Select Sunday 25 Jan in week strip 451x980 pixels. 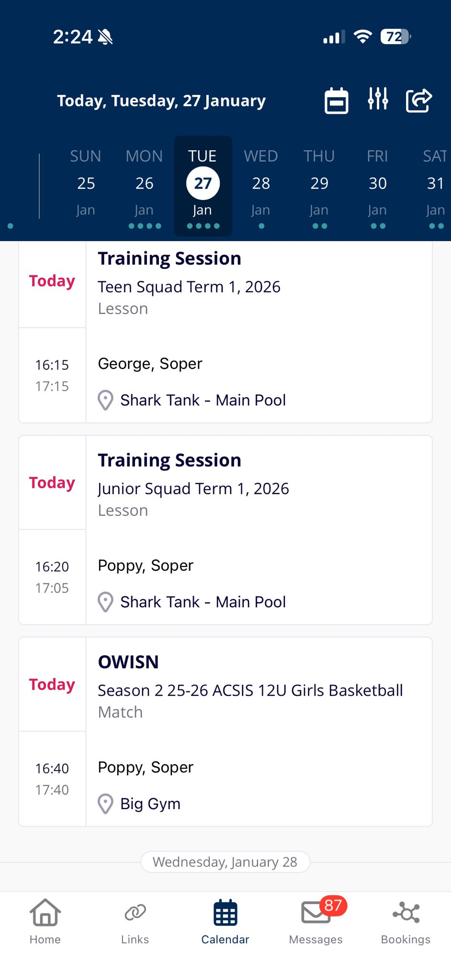[x=86, y=184]
